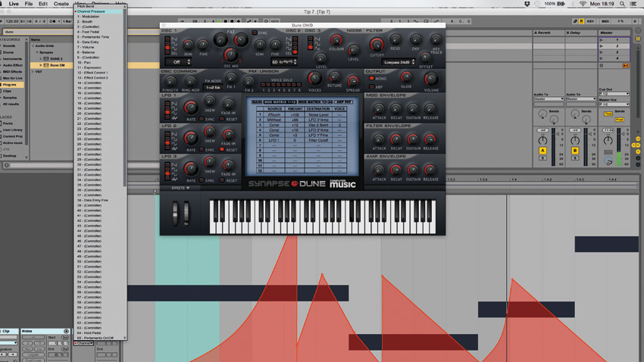
Task: Switch to the MAIN tab in Dune display
Action: tap(256, 101)
